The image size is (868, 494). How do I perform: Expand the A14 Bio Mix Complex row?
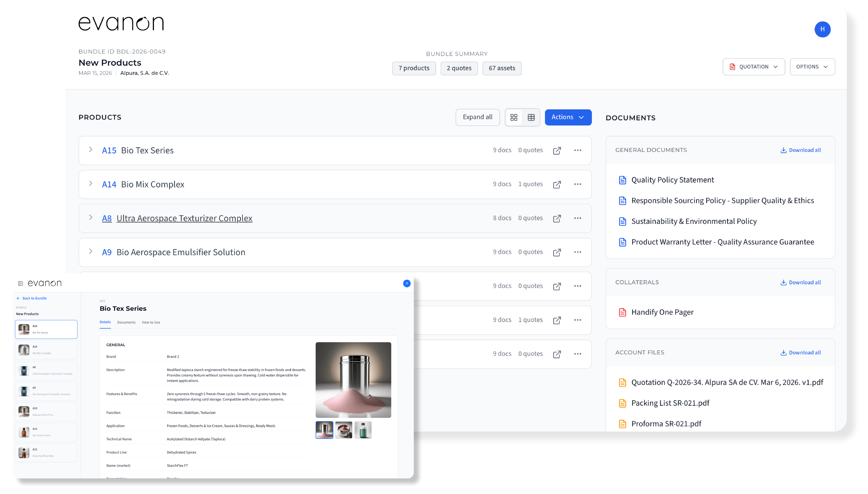[x=91, y=184]
